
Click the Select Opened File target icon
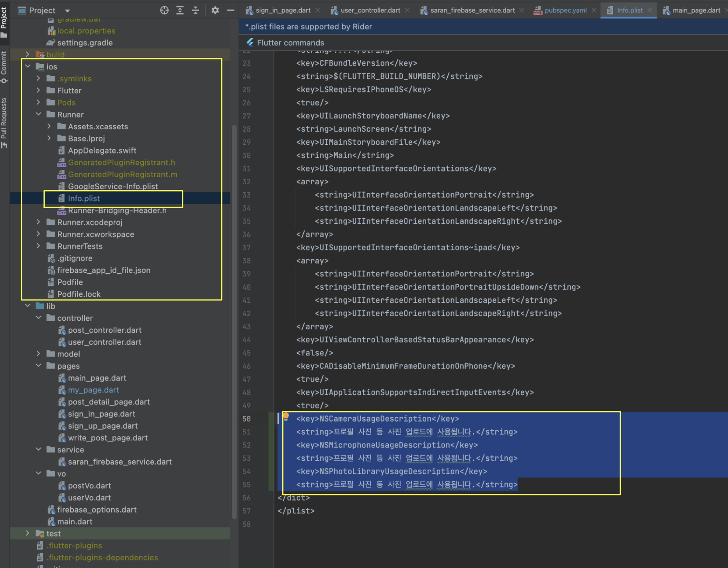click(164, 10)
